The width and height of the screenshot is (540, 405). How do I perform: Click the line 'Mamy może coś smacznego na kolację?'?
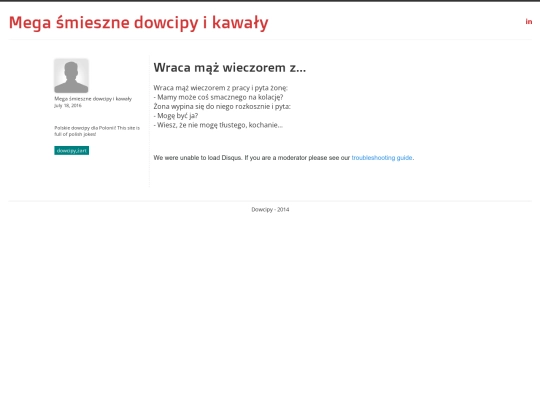point(218,97)
